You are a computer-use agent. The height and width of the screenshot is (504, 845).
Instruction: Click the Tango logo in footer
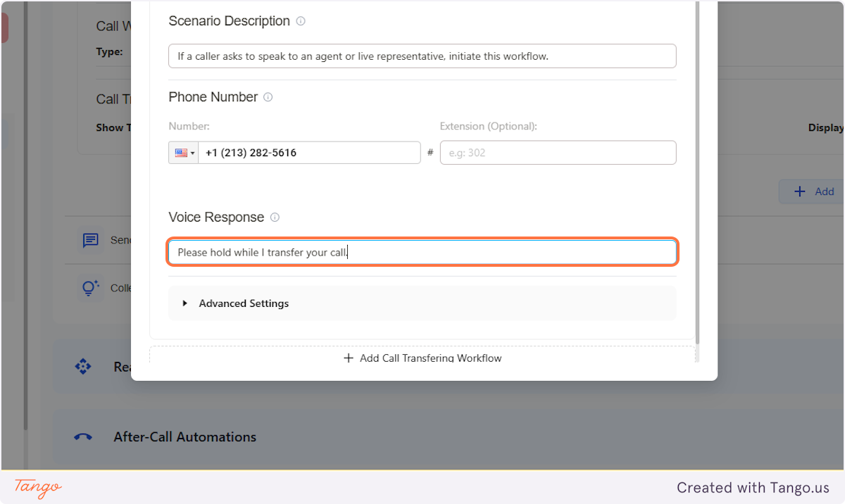(38, 487)
